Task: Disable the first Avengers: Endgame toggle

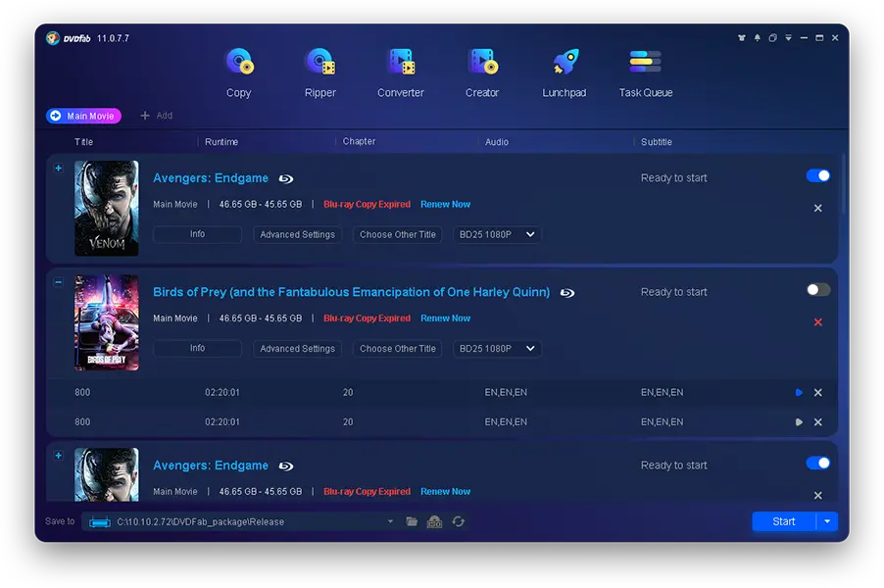Action: [x=818, y=175]
